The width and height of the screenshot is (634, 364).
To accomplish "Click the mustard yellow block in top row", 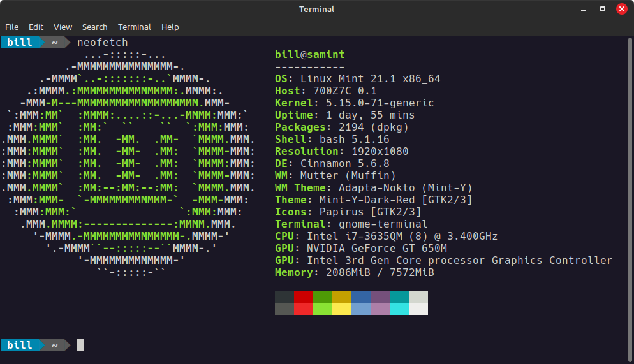I will click(x=342, y=296).
